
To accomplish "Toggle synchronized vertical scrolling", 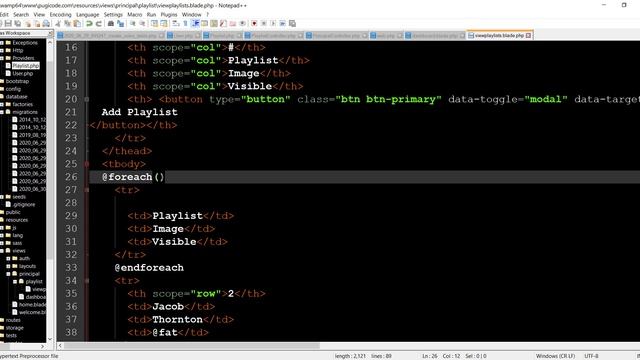I will (153, 23).
